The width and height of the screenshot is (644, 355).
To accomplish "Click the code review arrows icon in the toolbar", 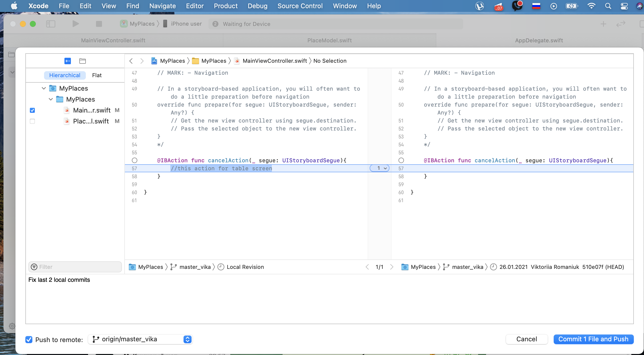I will point(621,24).
